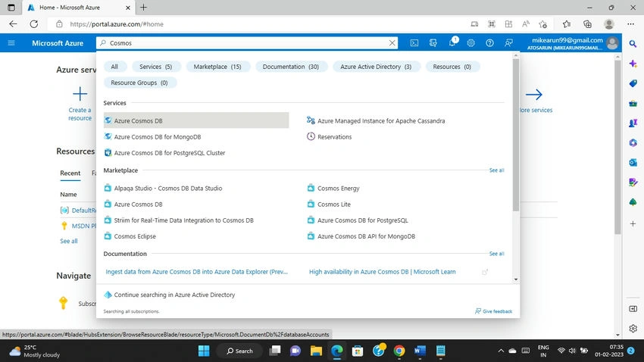The width and height of the screenshot is (644, 362).
Task: Open Windows Start menu
Action: point(204,351)
